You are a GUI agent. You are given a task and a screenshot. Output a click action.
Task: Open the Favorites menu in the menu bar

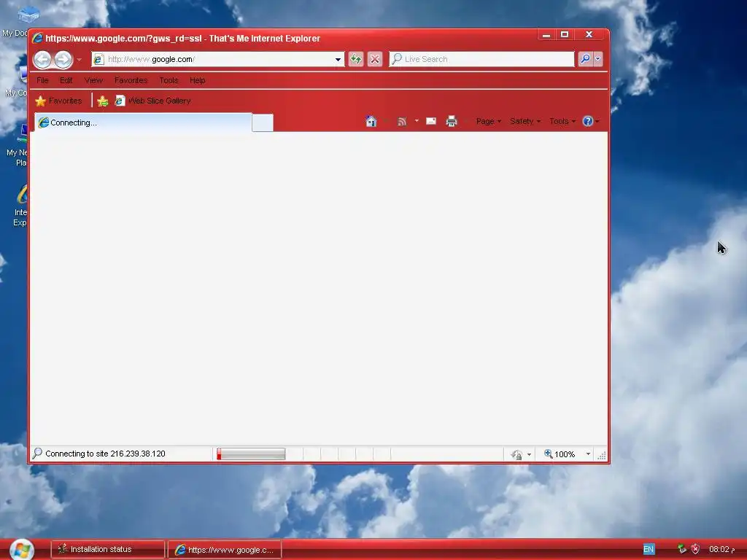(131, 80)
